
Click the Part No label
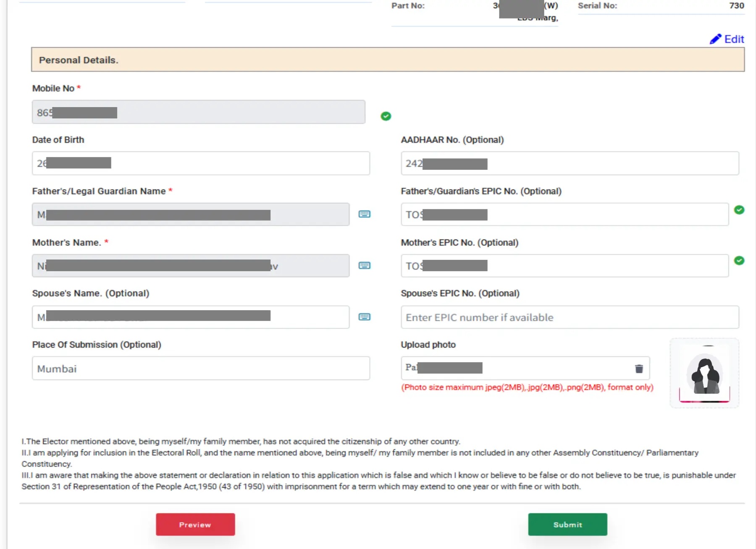coord(408,5)
